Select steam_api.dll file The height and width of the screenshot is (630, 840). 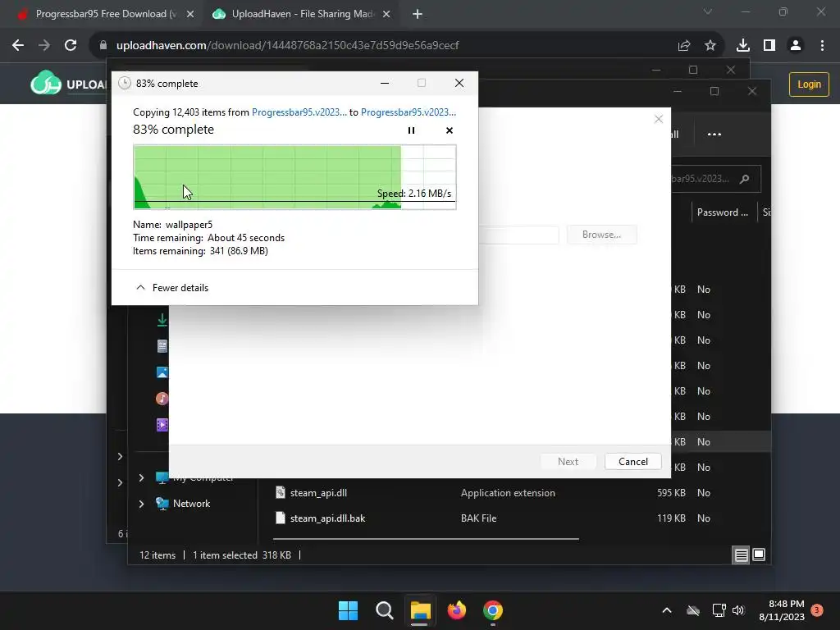pyautogui.click(x=319, y=493)
